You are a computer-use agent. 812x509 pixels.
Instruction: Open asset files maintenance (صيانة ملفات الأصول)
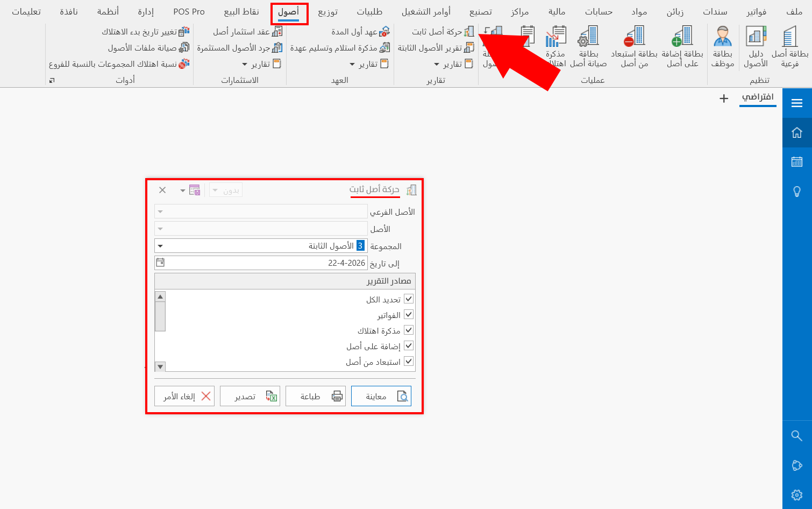tap(148, 48)
